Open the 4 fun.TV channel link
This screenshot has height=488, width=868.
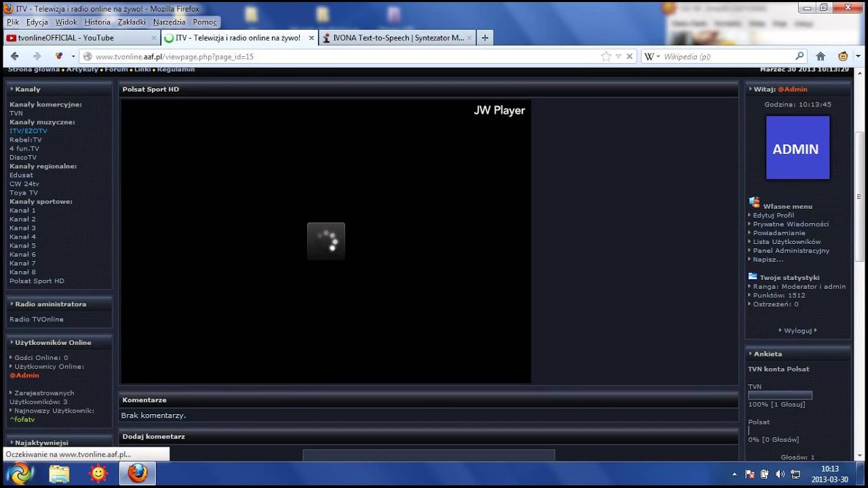coord(24,148)
